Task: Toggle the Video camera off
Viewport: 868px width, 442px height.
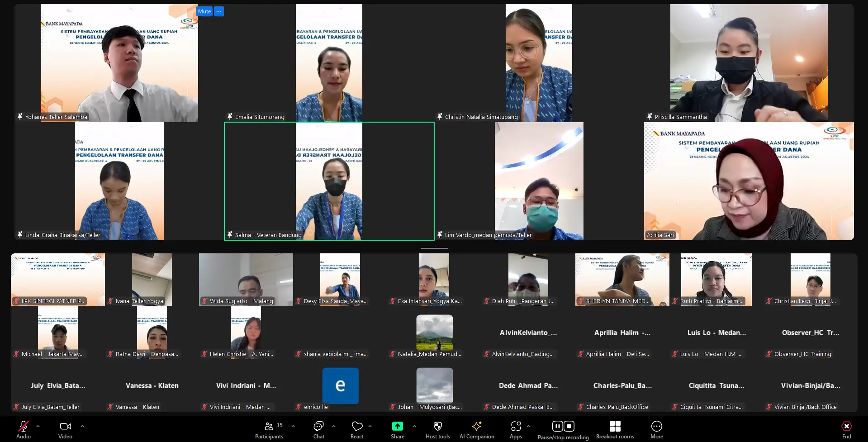Action: tap(65, 429)
